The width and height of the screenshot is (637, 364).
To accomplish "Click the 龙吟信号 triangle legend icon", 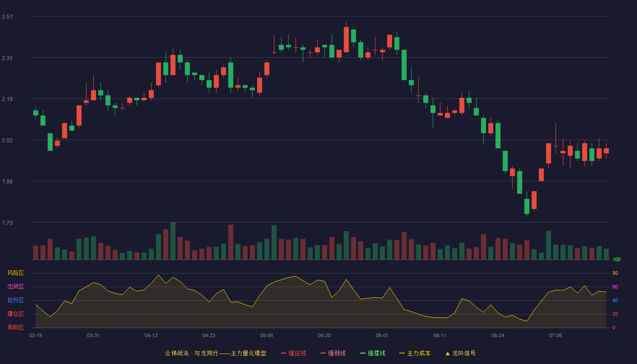I will pos(448,353).
